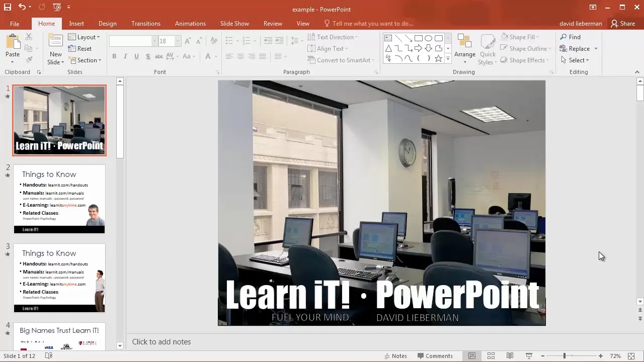Toggle Underline formatting

(136, 56)
